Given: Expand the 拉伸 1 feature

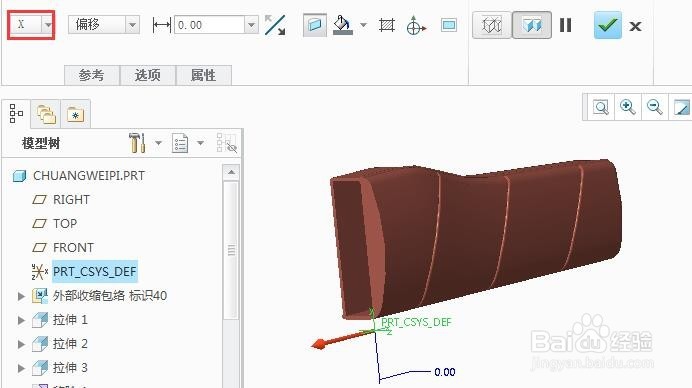Looking at the screenshot, I should (x=21, y=320).
